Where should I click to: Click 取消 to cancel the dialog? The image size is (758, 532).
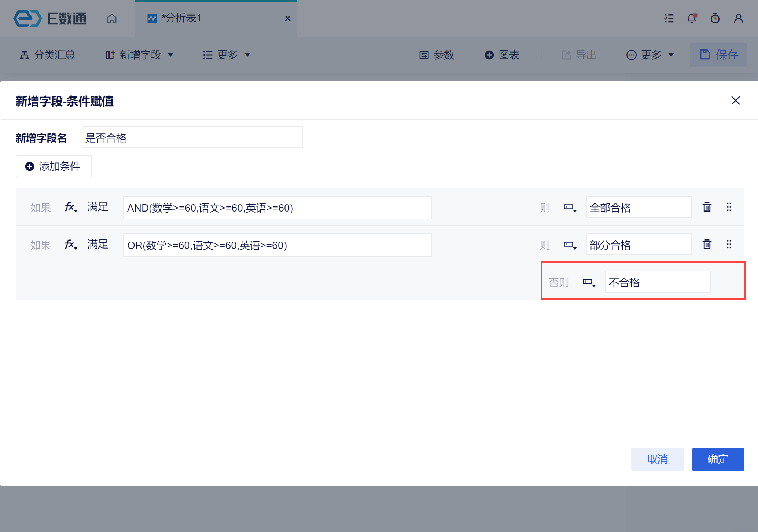pos(657,459)
